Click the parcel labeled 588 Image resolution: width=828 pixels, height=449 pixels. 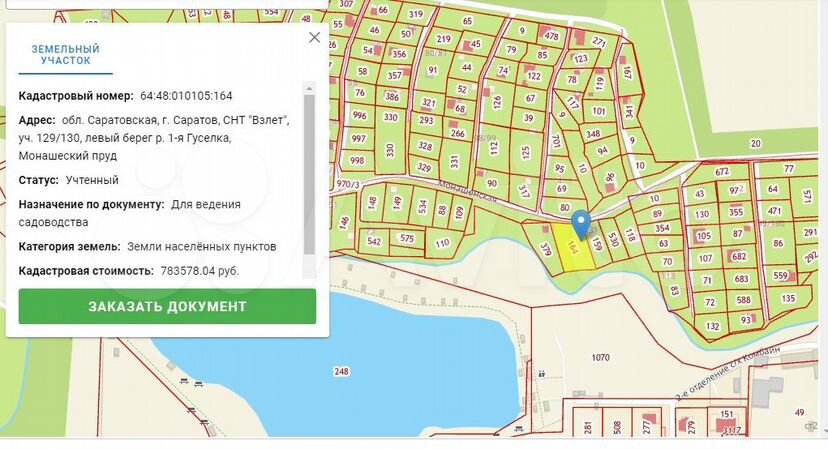(x=743, y=300)
